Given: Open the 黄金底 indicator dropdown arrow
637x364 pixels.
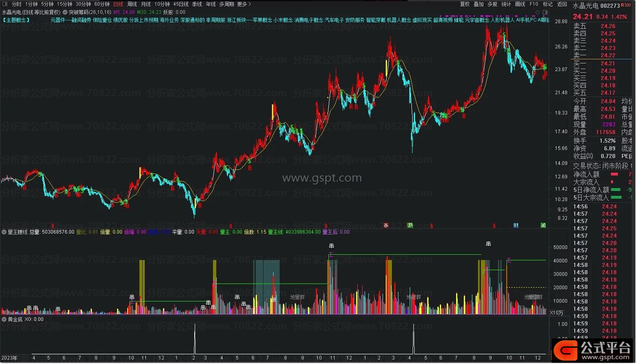Looking at the screenshot, I should click(4, 319).
